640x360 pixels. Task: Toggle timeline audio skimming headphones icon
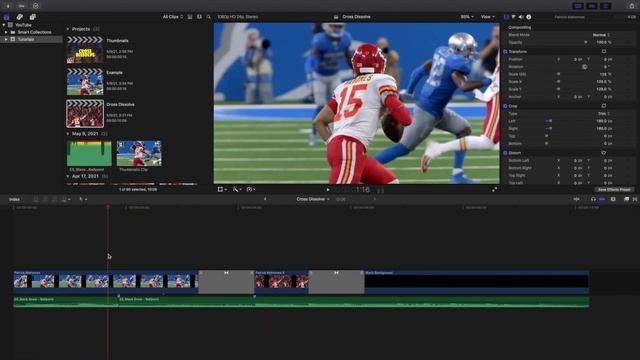[x=593, y=199]
